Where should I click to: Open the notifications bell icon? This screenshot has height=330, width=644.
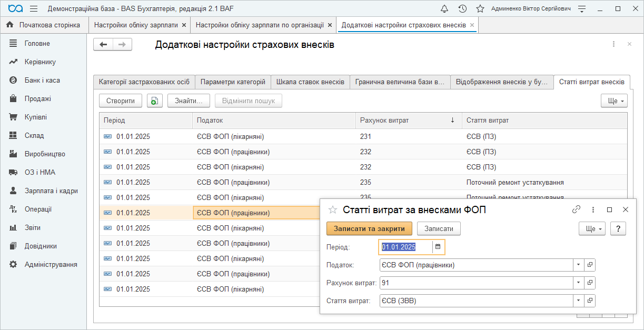coord(444,9)
